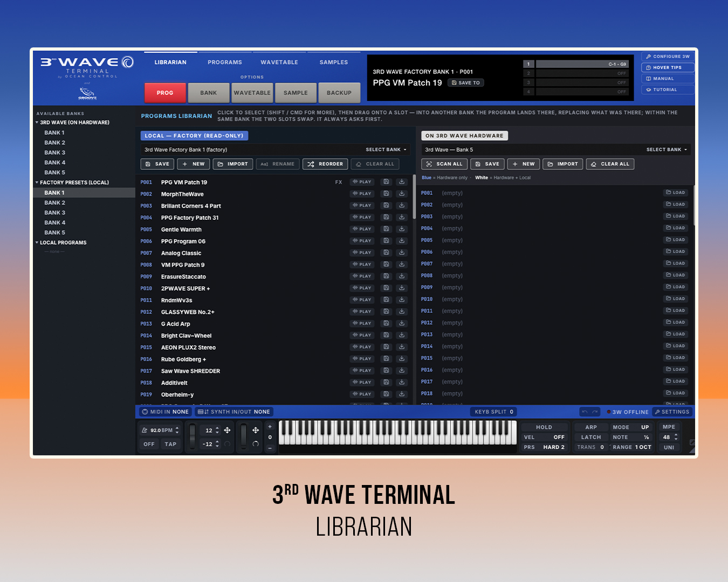Image resolution: width=728 pixels, height=582 pixels.
Task: Click the download icon in MorphTheWave row
Action: [x=402, y=194]
